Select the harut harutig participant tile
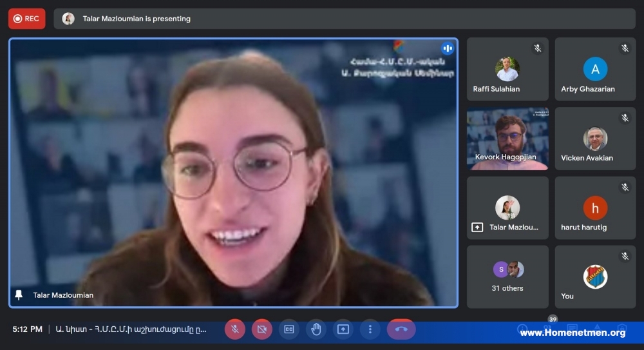Image resolution: width=644 pixels, height=350 pixels. (595, 208)
